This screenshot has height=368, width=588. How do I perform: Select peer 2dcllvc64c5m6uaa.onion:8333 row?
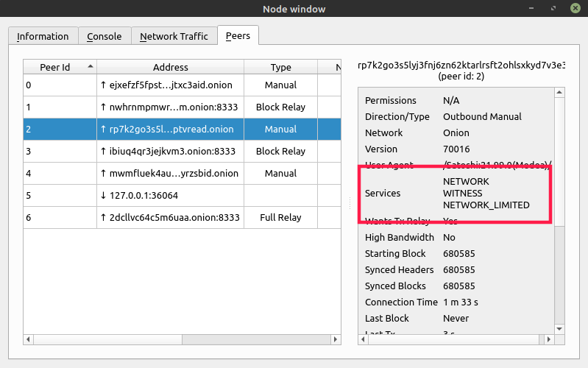(182, 218)
